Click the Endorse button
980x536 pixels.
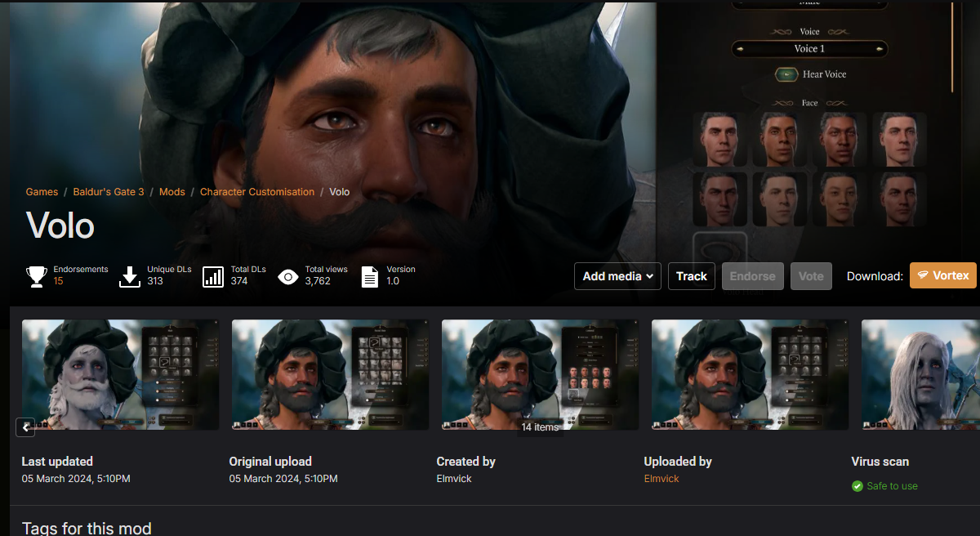click(752, 276)
